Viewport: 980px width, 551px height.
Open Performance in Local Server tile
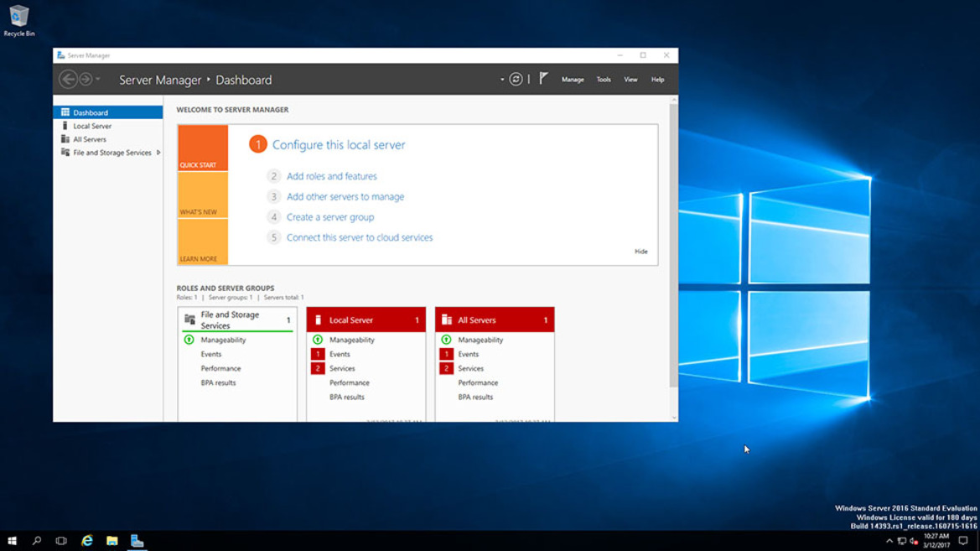pyautogui.click(x=350, y=382)
